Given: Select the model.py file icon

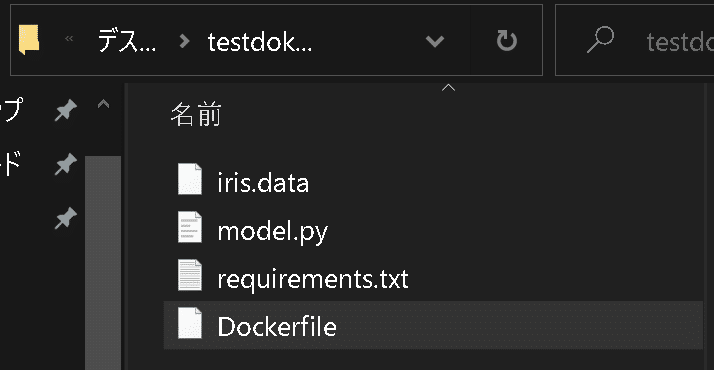Looking at the screenshot, I should tap(190, 227).
